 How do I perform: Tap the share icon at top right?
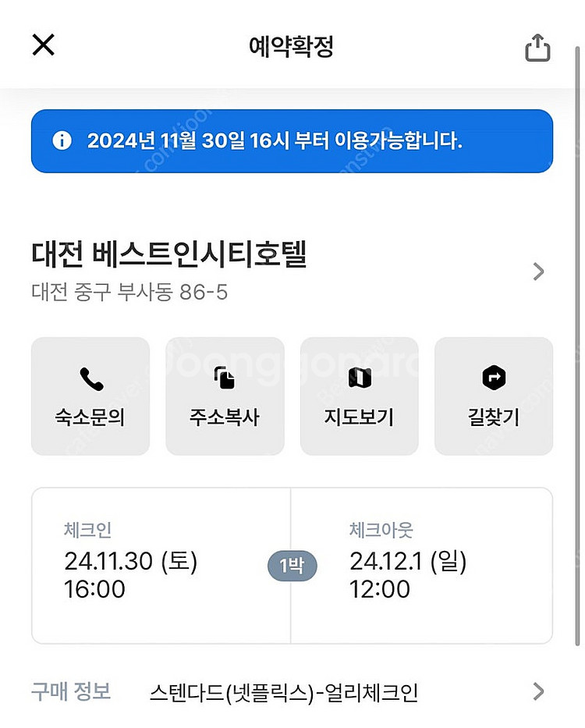[x=537, y=48]
